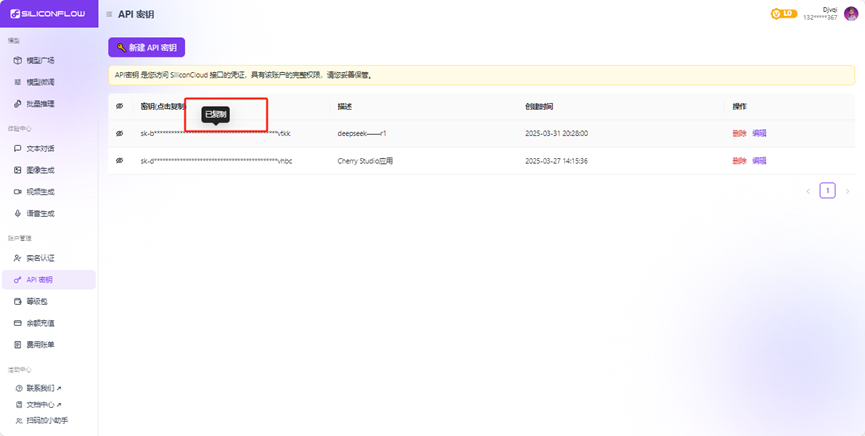Copy the API key ending in vtkk
865x436 pixels.
click(216, 133)
